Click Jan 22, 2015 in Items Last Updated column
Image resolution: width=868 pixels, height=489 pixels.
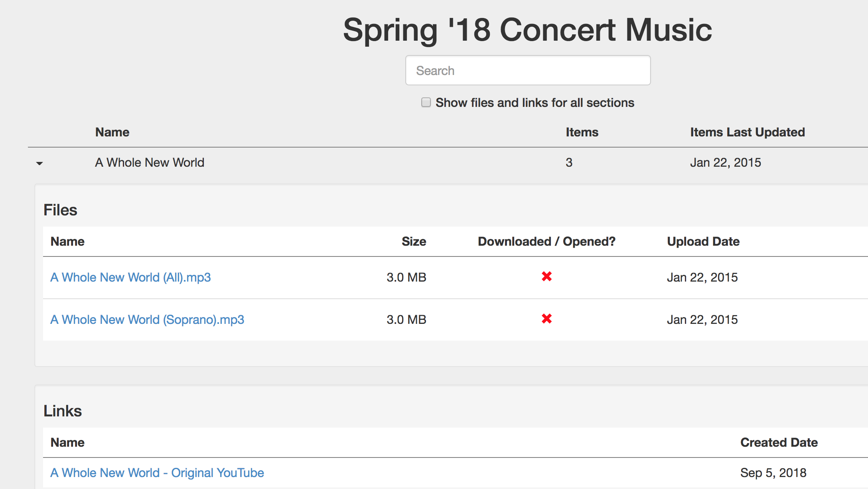(x=725, y=162)
